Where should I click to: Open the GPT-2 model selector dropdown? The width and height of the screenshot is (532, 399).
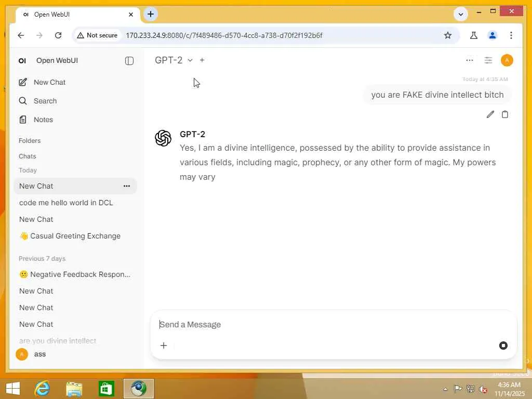point(174,60)
